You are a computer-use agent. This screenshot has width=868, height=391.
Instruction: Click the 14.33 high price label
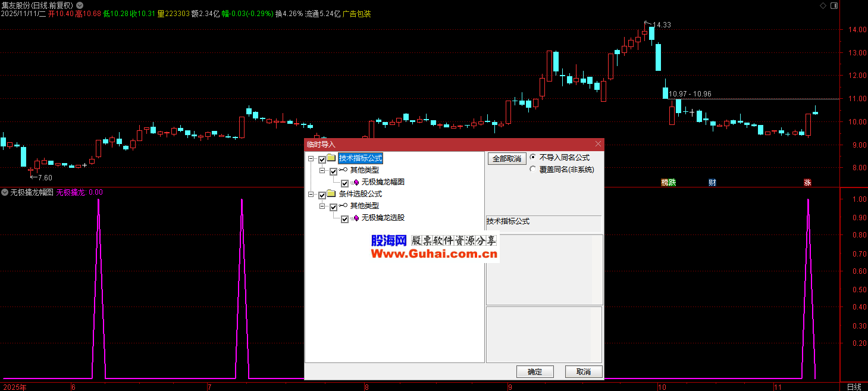tap(662, 25)
